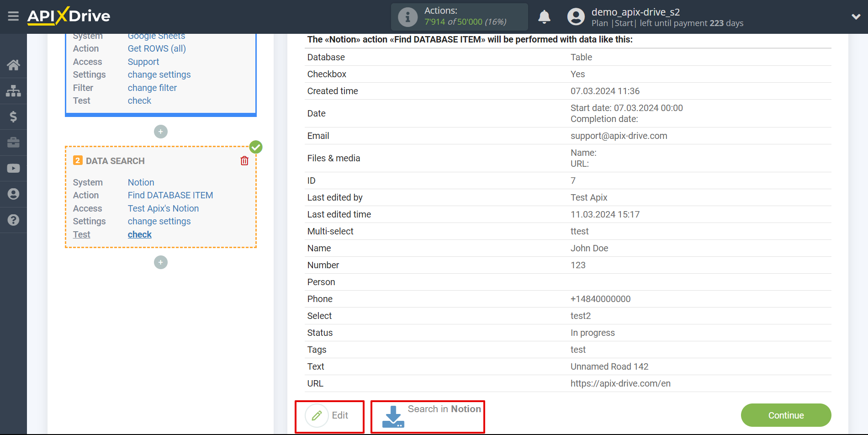The width and height of the screenshot is (868, 435).
Task: Select the https://apix-drive.com/en URL value
Action: coord(620,383)
